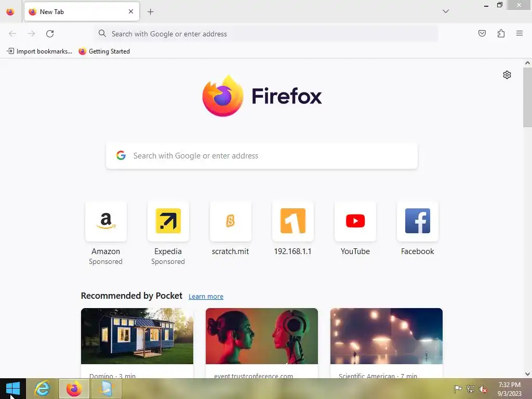Click the address bar magnifier icon
This screenshot has height=399, width=532.
[x=102, y=33]
